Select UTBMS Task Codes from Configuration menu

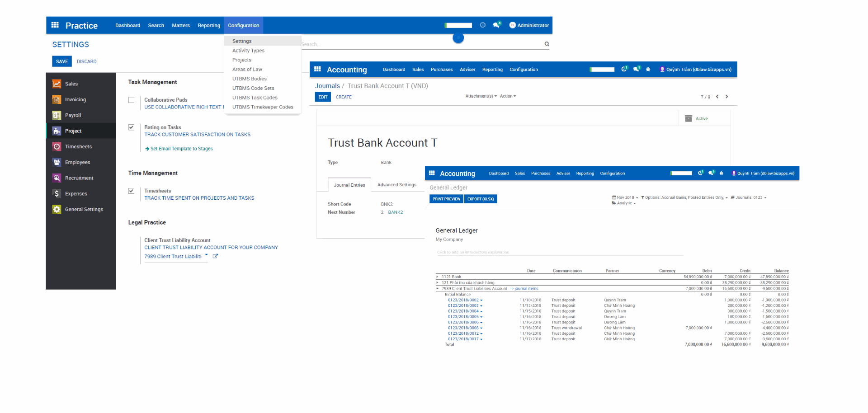(x=255, y=98)
